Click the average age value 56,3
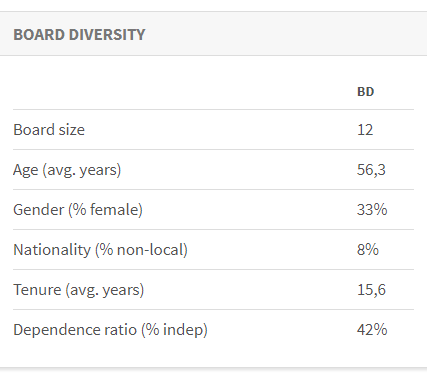Viewport: 427px width, 378px height. point(371,170)
